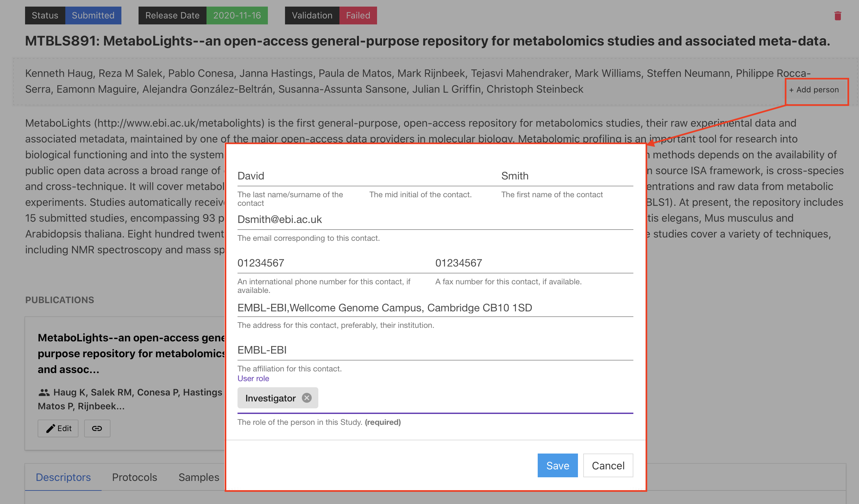Click the email field Dsmith@ebi.ac.uk
Viewport: 859px width, 504px height.
435,219
